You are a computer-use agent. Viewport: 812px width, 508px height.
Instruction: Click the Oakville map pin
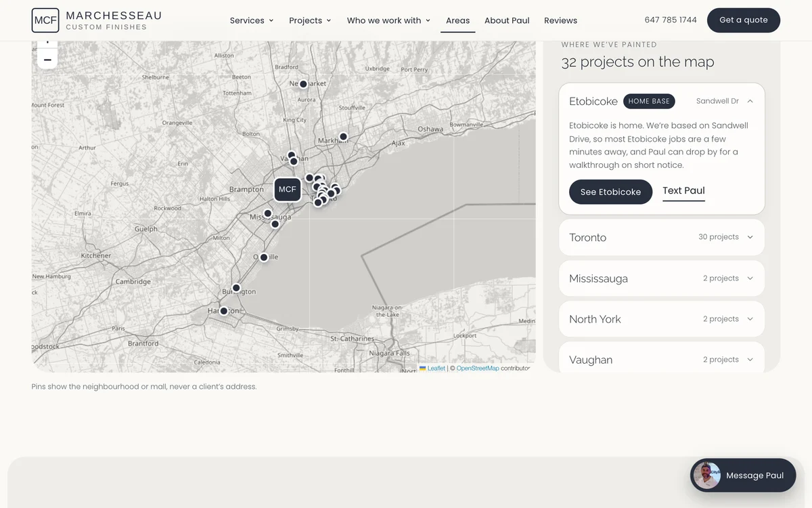click(x=264, y=257)
